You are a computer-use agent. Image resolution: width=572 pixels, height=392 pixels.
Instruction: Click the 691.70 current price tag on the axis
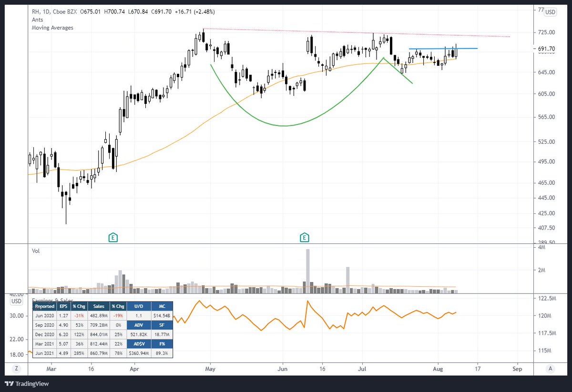pyautogui.click(x=546, y=48)
